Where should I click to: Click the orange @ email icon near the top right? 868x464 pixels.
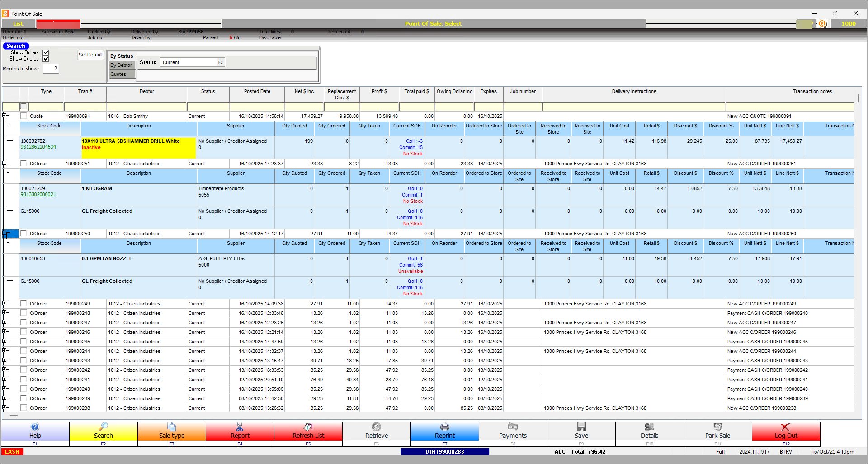822,23
